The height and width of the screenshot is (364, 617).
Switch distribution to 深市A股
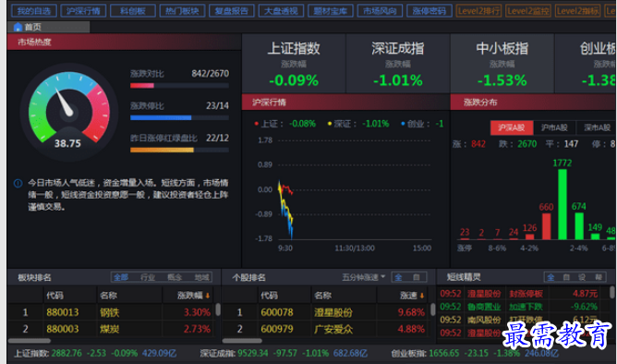597,127
